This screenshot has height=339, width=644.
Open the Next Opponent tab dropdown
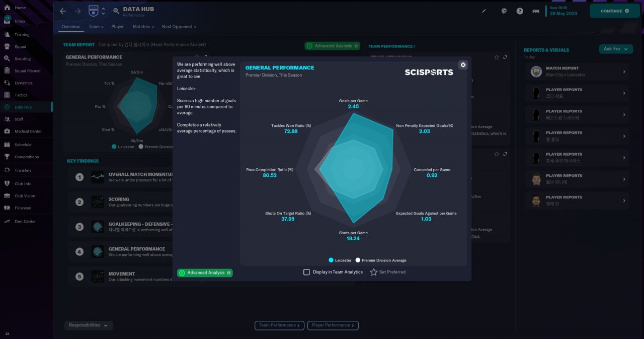[179, 27]
